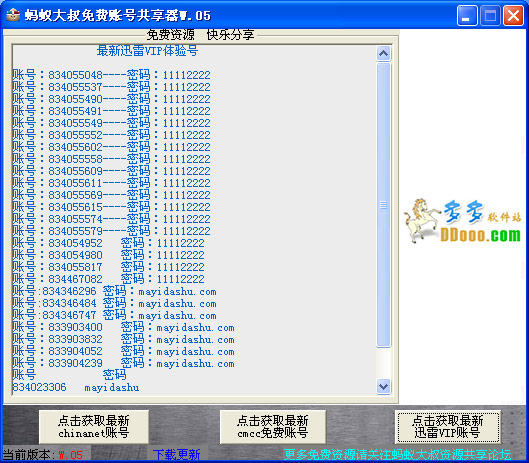Select the account row 834054980

click(x=109, y=255)
